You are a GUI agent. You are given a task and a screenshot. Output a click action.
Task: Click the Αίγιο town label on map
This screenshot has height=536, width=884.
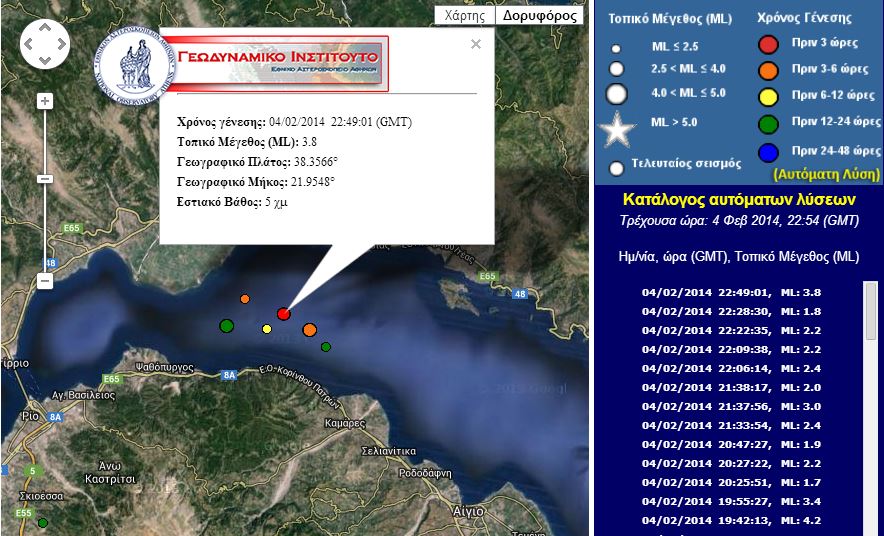468,511
